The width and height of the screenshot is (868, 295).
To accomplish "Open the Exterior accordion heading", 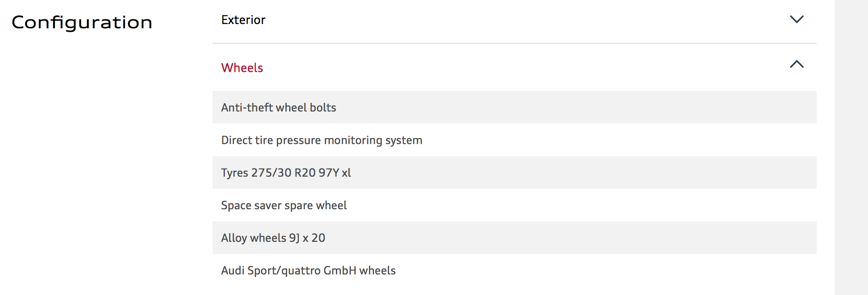I will [x=243, y=20].
